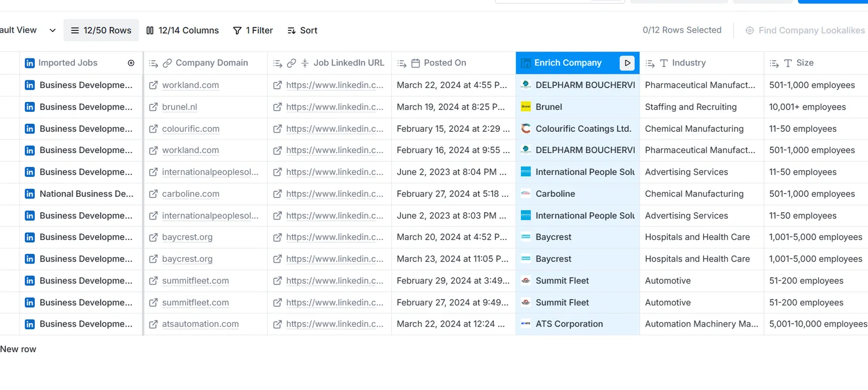Click the LinkedIn icon in Imported Jobs header
Screen dimensions: 868x390
30,63
